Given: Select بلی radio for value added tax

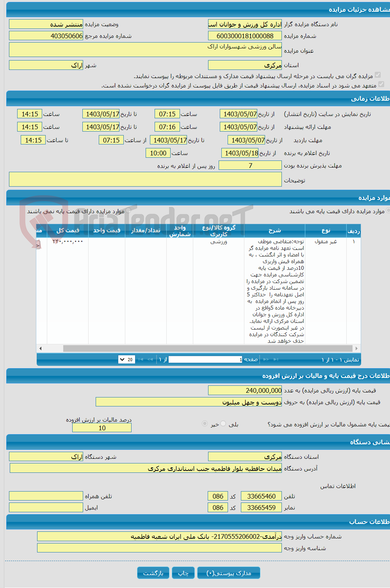Looking at the screenshot, I should pos(223,423).
